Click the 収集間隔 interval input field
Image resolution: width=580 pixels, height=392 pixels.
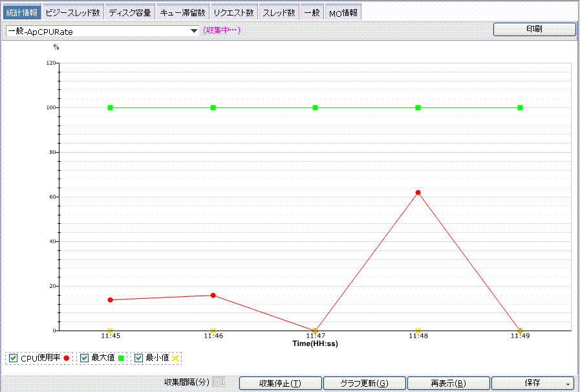219,383
